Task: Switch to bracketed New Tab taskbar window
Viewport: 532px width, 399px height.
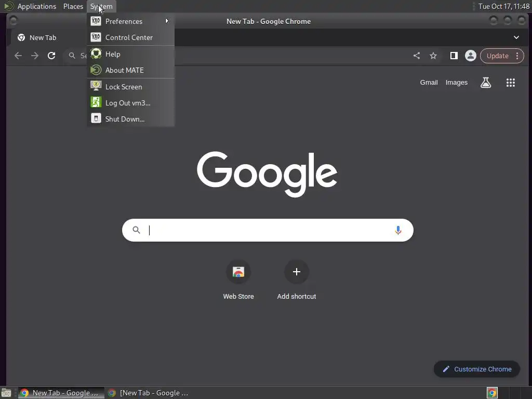Action: pyautogui.click(x=149, y=393)
